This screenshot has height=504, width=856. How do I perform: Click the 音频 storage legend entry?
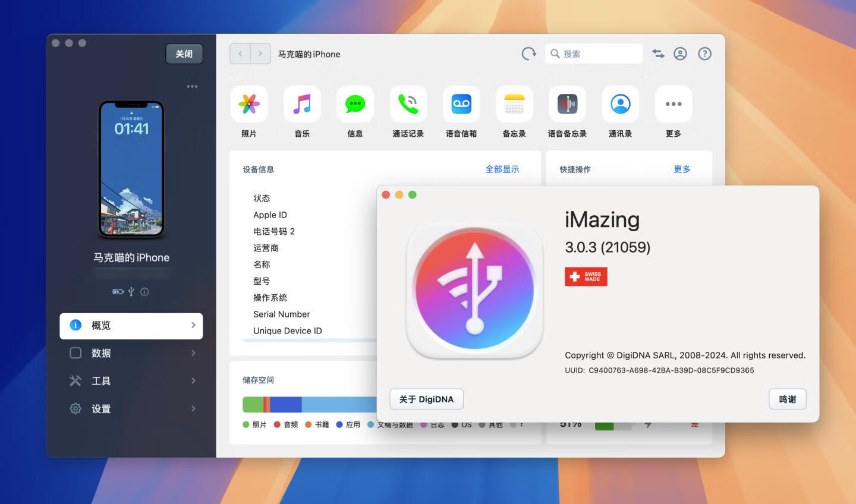[x=286, y=424]
